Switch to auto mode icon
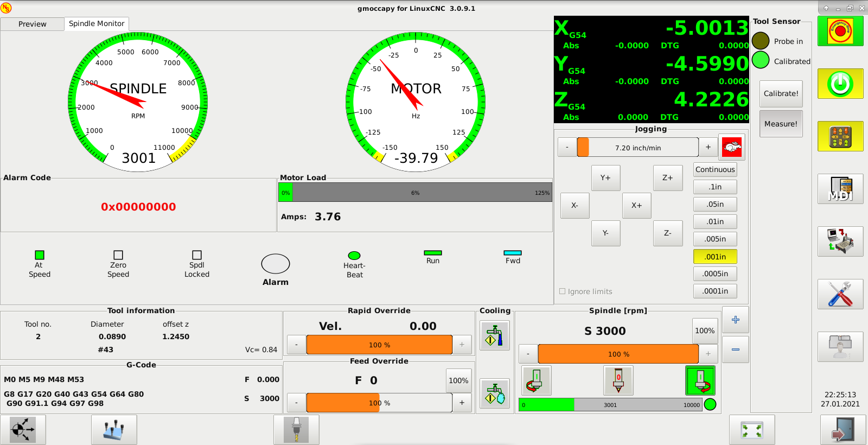The height and width of the screenshot is (445, 868). click(840, 241)
